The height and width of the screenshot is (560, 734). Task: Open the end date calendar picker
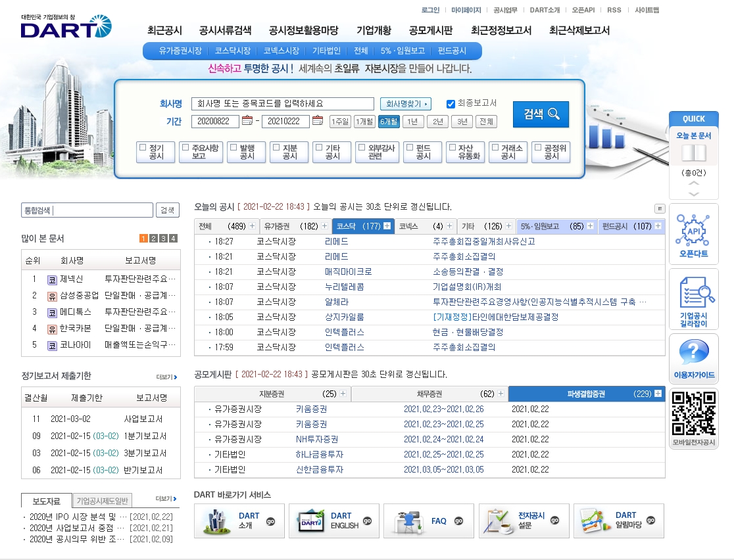tap(318, 121)
